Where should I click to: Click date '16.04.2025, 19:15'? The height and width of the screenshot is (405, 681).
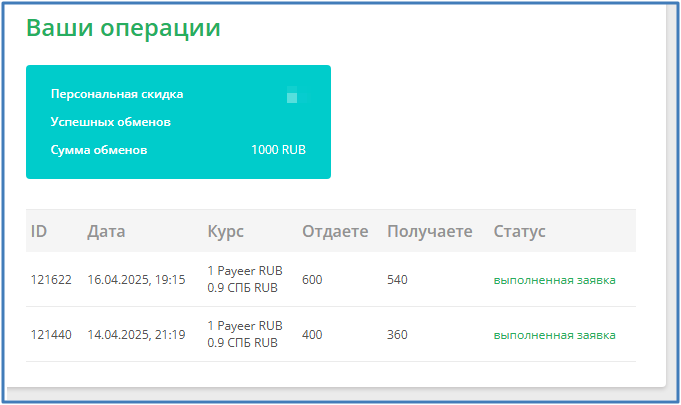136,280
